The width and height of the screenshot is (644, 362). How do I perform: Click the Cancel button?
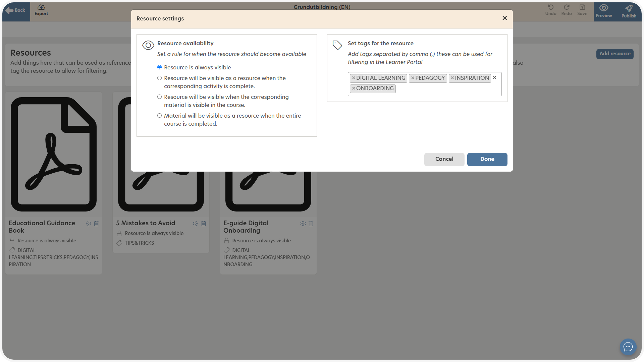point(444,159)
